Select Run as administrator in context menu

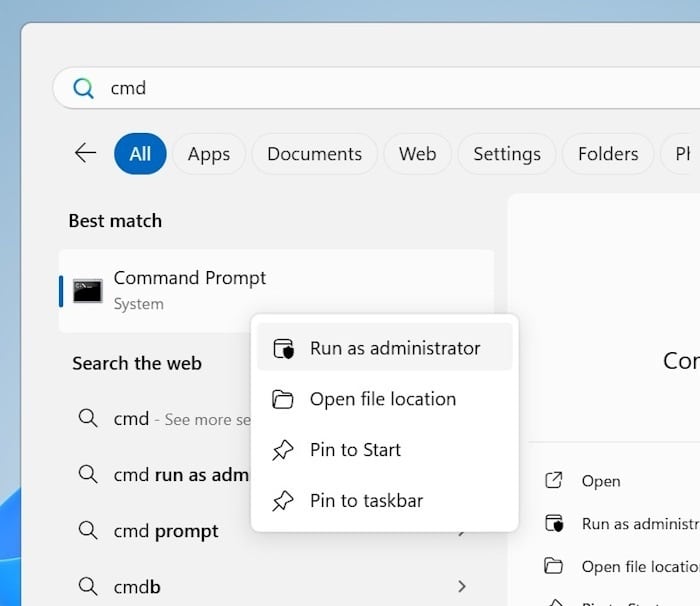(x=394, y=349)
